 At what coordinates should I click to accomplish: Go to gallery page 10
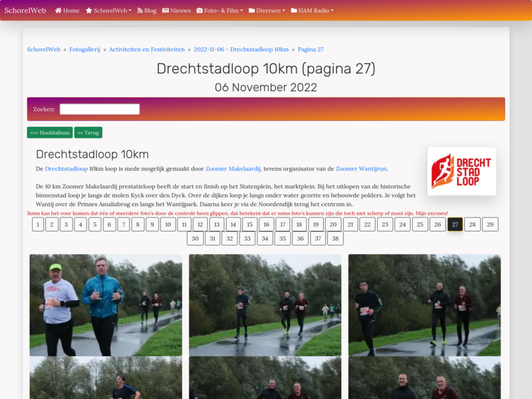click(168, 224)
